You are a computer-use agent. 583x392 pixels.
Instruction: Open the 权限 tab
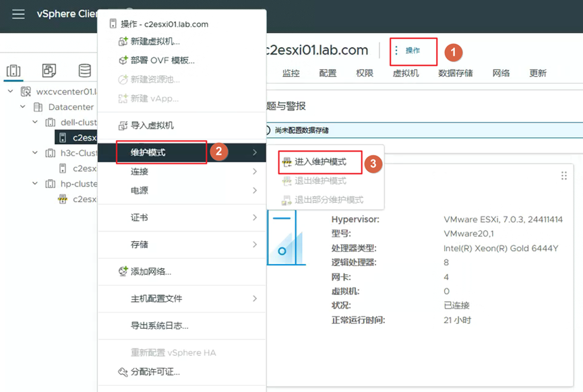(365, 73)
